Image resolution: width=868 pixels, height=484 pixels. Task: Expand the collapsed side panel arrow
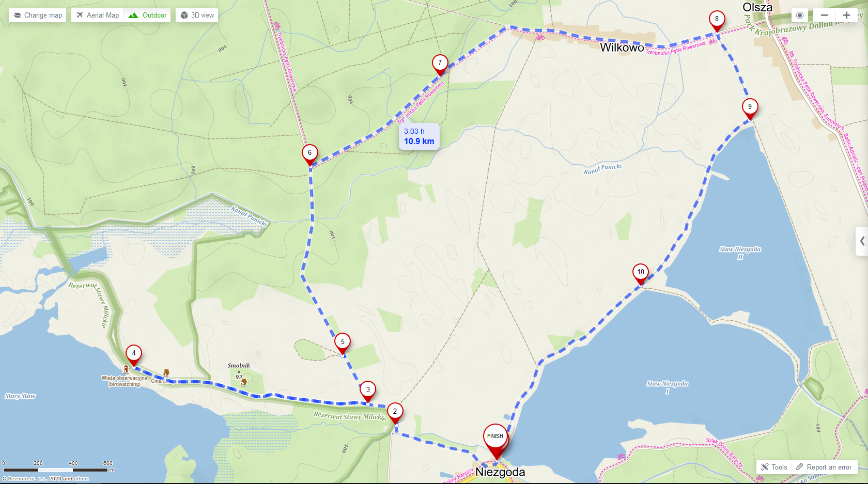pyautogui.click(x=862, y=241)
